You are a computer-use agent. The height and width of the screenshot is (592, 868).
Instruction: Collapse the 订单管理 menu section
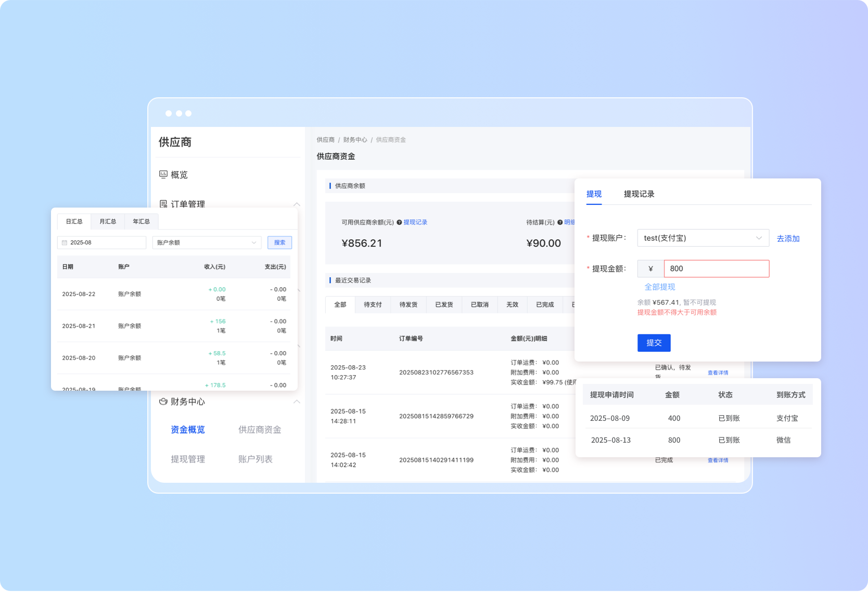297,204
